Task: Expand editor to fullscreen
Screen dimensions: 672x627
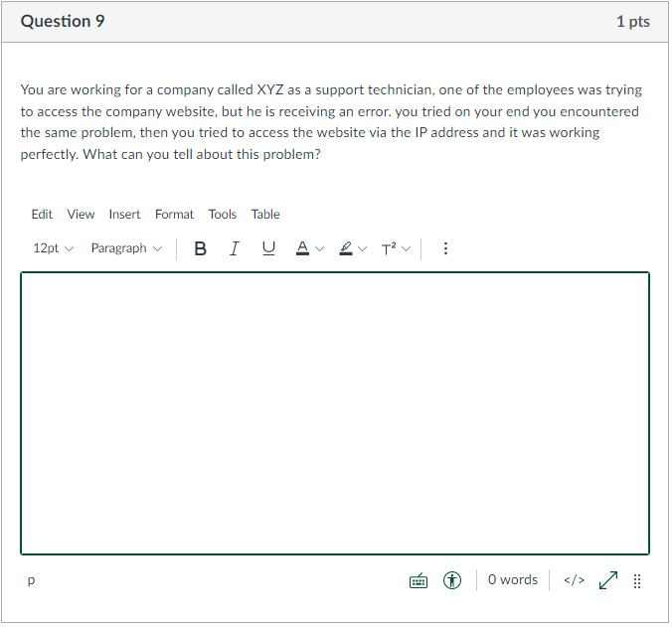Action: pos(608,581)
